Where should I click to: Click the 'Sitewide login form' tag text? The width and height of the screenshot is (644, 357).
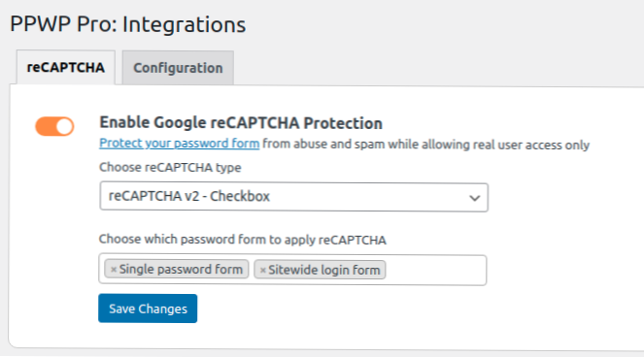pyautogui.click(x=324, y=270)
